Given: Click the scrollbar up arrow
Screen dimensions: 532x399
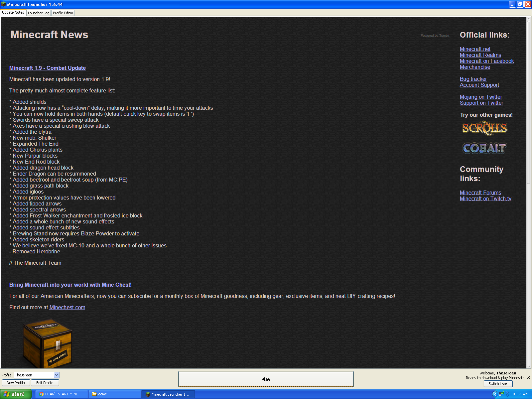Looking at the screenshot, I should [x=529, y=19].
